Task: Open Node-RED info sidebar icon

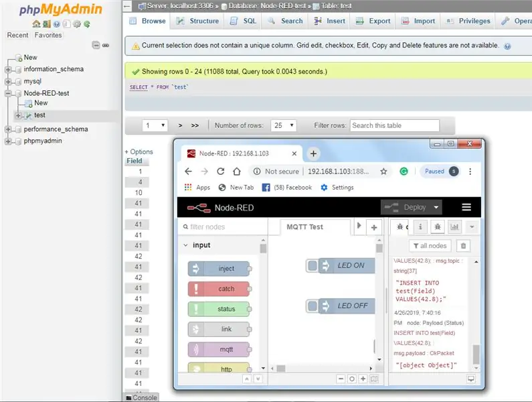Action: point(420,226)
